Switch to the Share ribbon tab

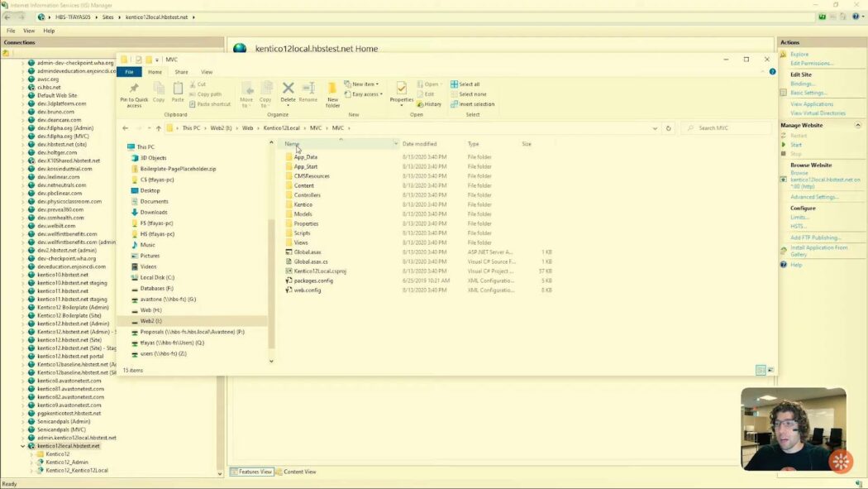tap(181, 72)
